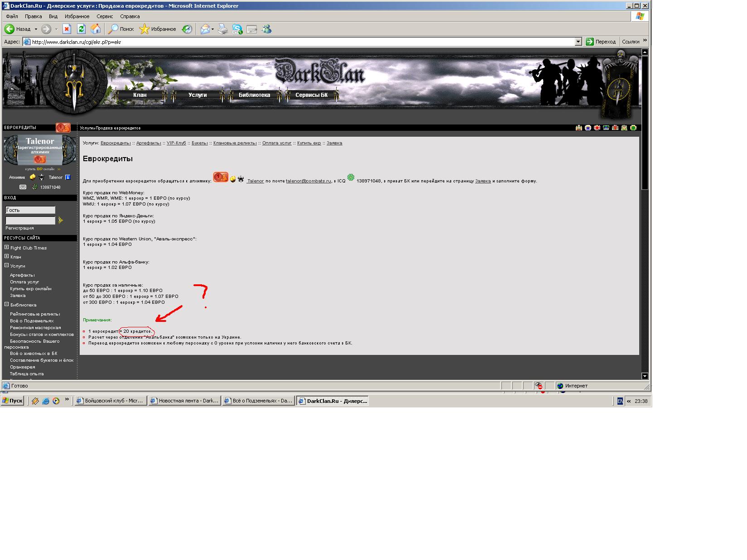Click the envelope mail icon in left sidebar
The width and height of the screenshot is (747, 560).
coord(23,187)
